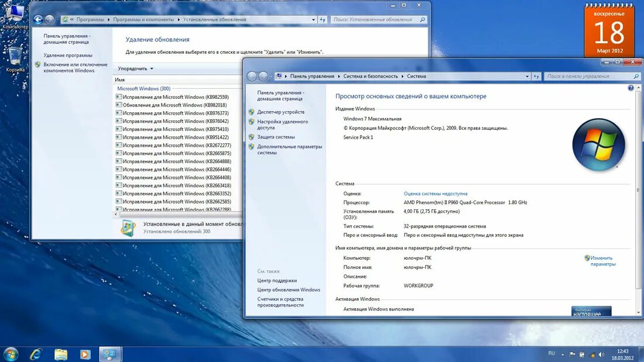Click the updates list horizontal scrollbar left arrow
The height and width of the screenshot is (362, 644).
point(116,214)
